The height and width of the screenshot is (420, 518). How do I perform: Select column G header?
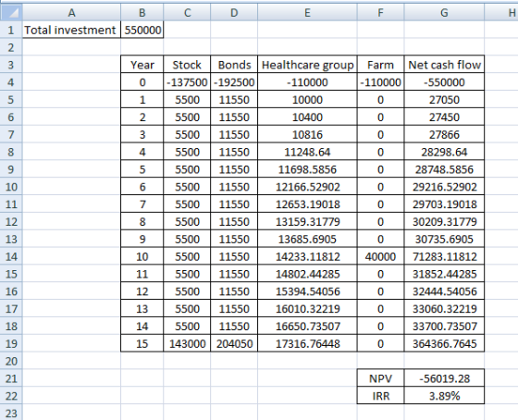click(444, 13)
